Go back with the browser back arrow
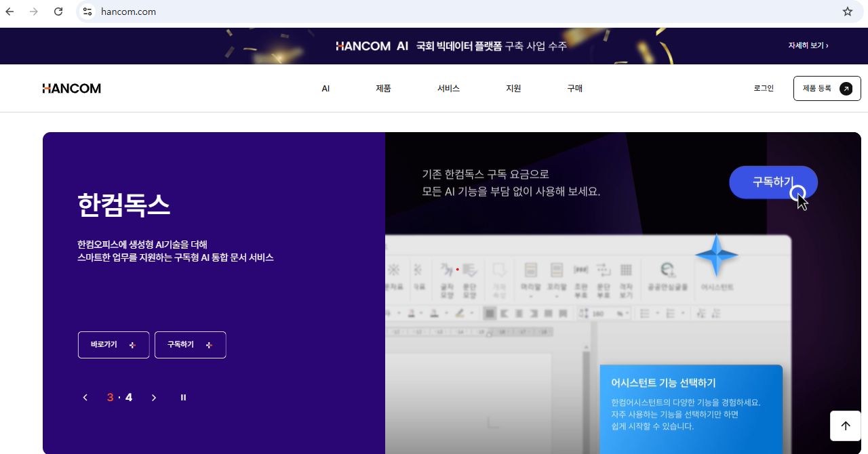 (x=9, y=12)
